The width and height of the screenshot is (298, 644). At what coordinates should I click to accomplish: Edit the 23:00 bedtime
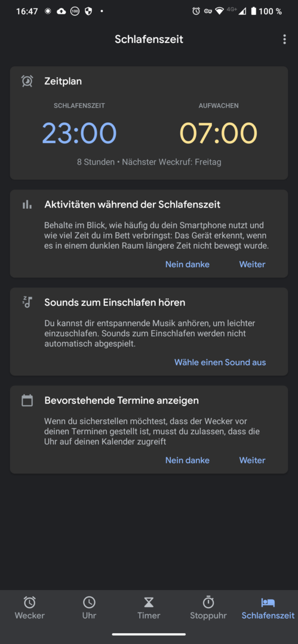pos(79,133)
